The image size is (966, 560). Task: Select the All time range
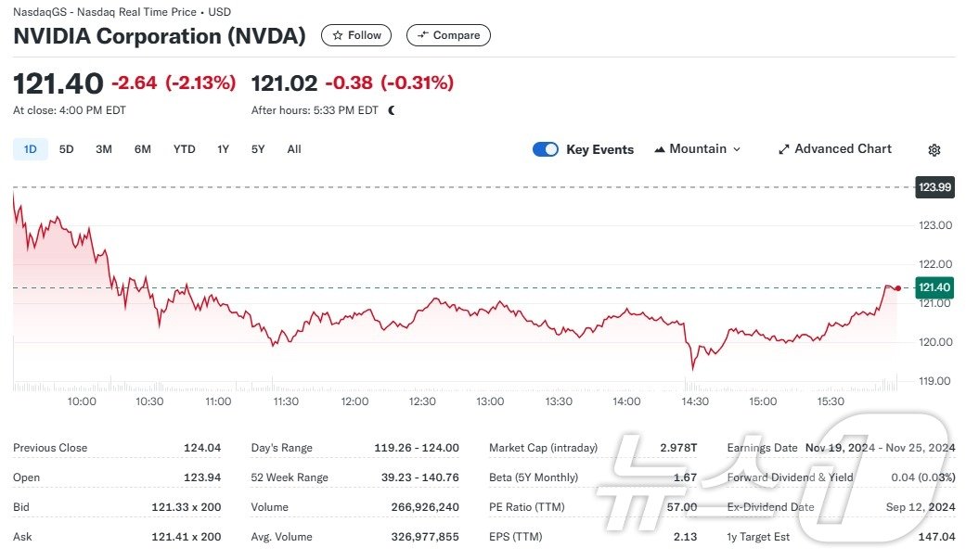(294, 149)
